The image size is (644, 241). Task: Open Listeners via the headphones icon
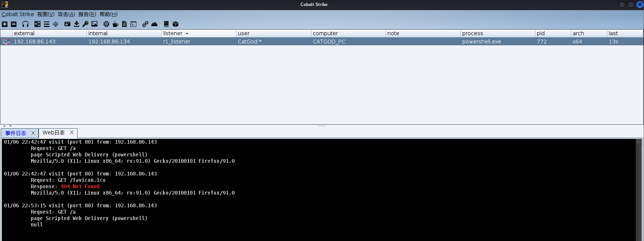point(25,24)
